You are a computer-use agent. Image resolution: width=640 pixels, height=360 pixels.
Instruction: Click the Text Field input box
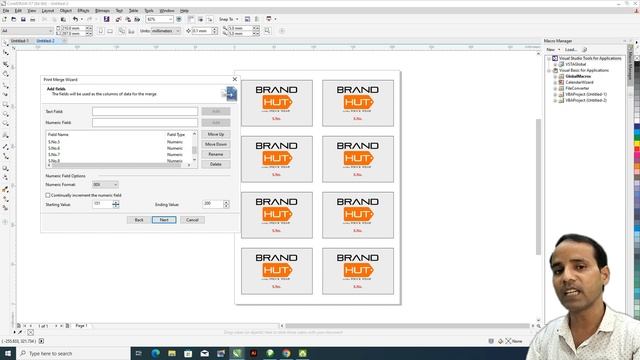click(145, 111)
